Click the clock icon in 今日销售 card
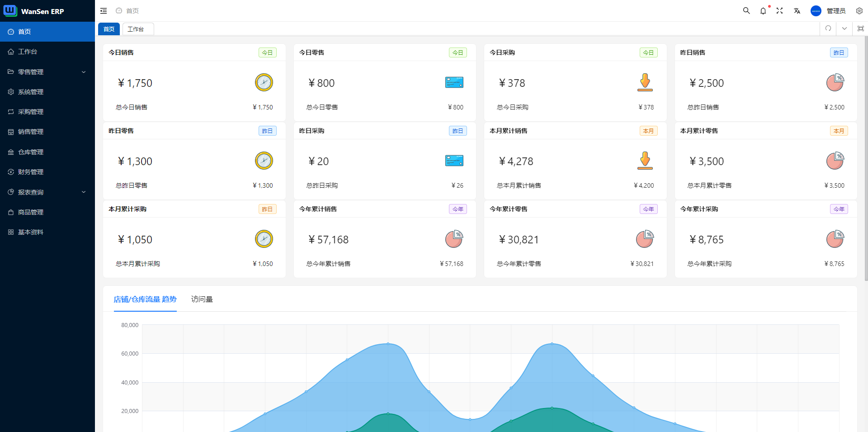This screenshot has width=868, height=432. click(x=264, y=82)
